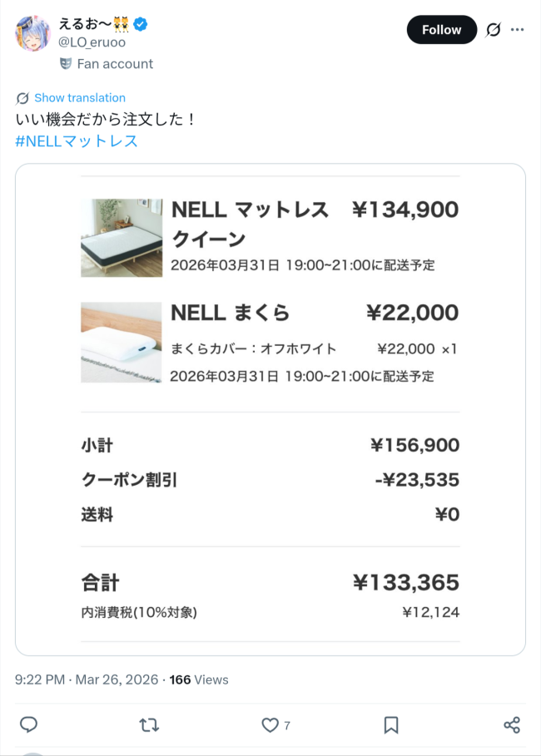Click the post timestamp 9:22 PM Mar 26
Screen dimensions: 541x756
87,679
